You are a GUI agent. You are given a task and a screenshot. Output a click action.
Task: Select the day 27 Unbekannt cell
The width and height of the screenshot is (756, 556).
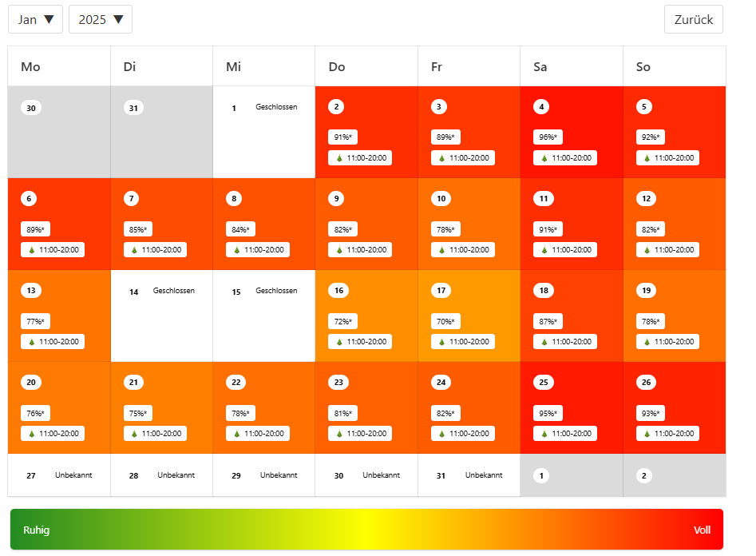pyautogui.click(x=59, y=475)
